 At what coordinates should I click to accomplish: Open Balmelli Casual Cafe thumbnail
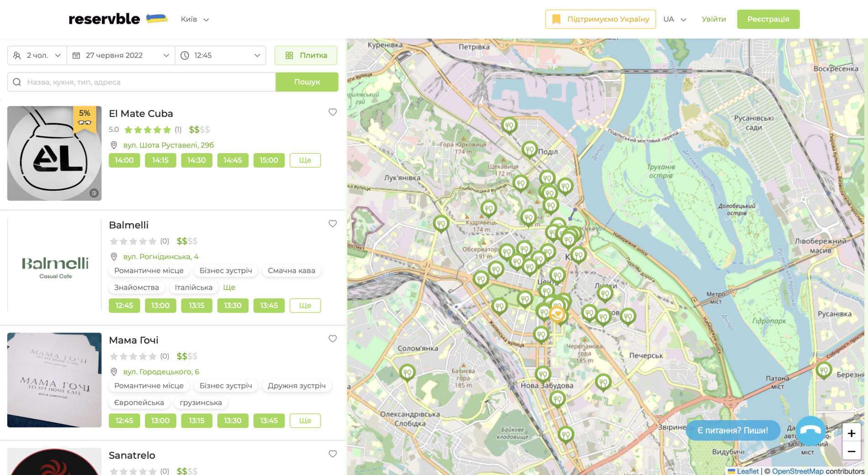pyautogui.click(x=54, y=265)
